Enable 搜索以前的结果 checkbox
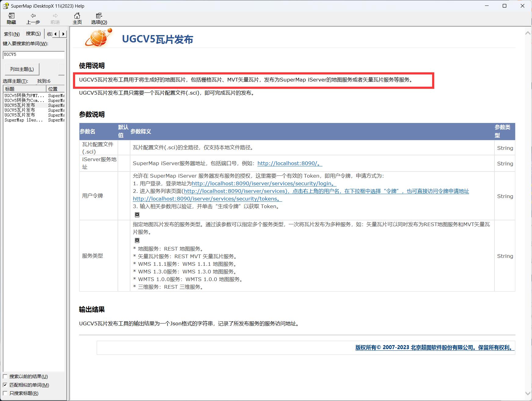This screenshot has width=532, height=401. 5,377
